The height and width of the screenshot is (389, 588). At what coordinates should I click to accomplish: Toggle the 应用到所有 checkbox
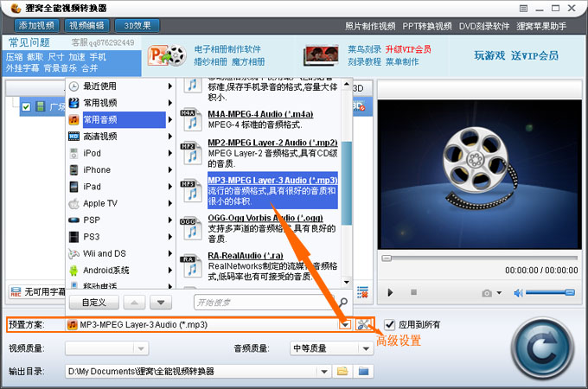click(390, 324)
